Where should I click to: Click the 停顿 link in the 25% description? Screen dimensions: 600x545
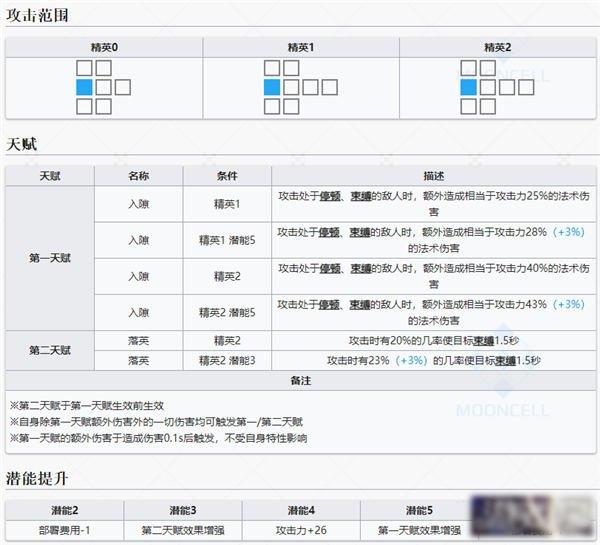click(x=330, y=196)
